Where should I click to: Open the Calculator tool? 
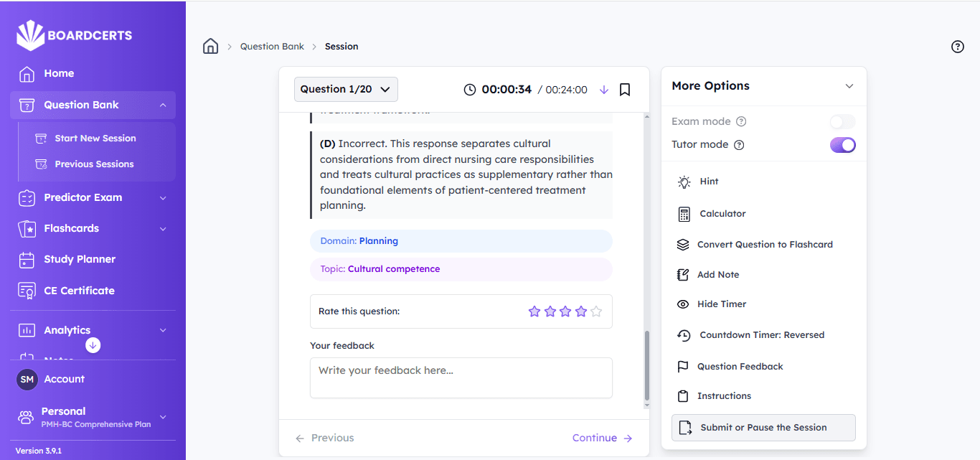click(x=722, y=214)
